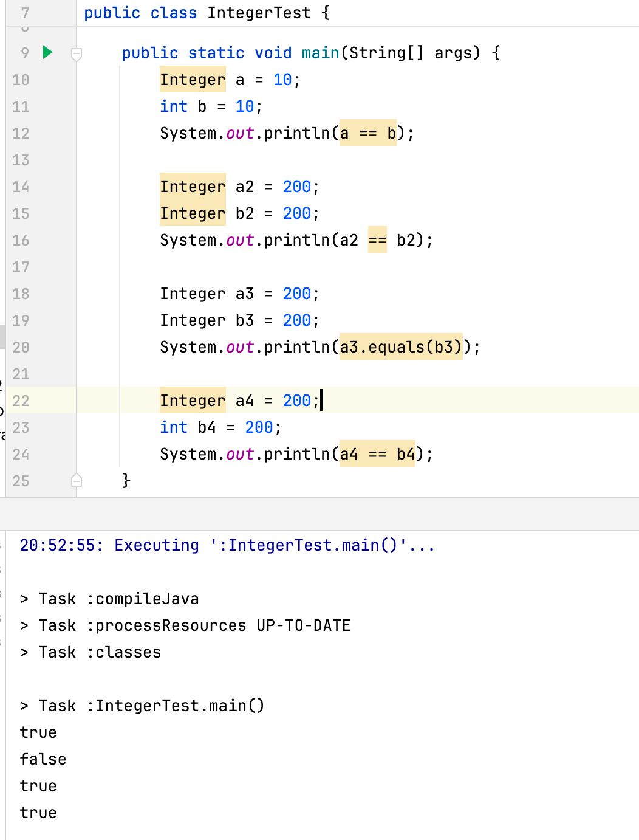Click the int keyword on line 23
This screenshot has height=840, width=639.
[174, 427]
